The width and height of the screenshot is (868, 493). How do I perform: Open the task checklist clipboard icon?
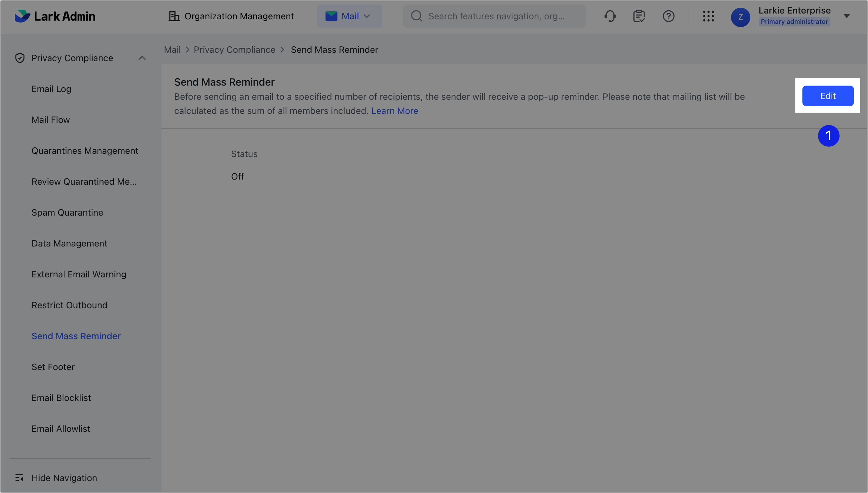pos(639,16)
